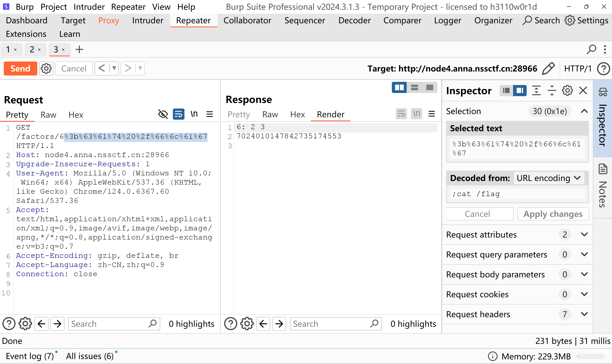The image size is (612, 364).
Task: Open Inspector settings gear icon
Action: coord(567,91)
